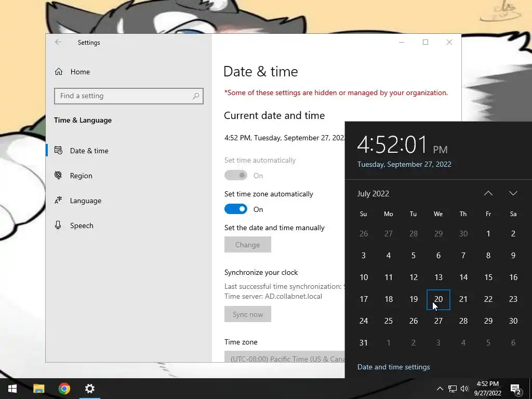Select July 20 in the calendar
532x399 pixels.
438,299
